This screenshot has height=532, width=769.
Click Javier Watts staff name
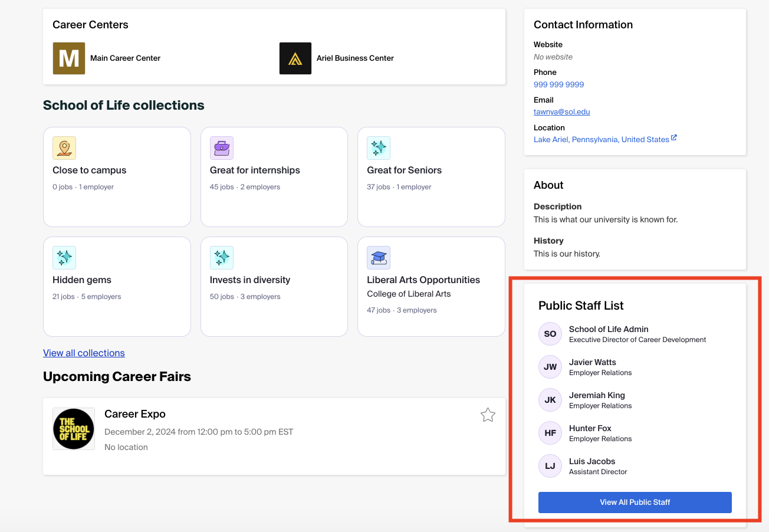click(593, 362)
